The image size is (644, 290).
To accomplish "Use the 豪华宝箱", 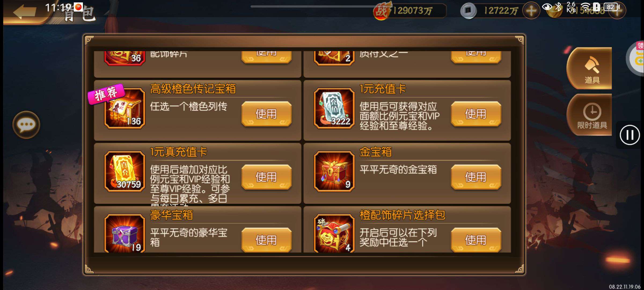I will coord(266,240).
